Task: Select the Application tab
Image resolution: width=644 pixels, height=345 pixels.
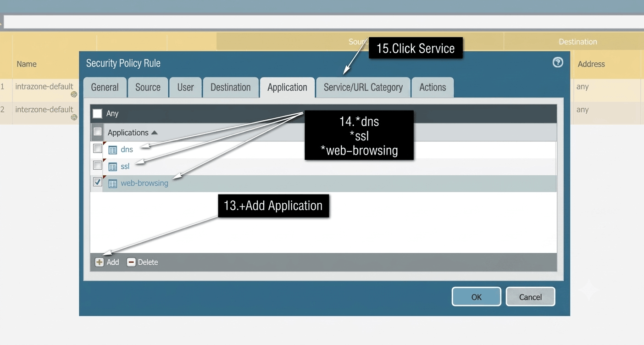Action: (287, 87)
